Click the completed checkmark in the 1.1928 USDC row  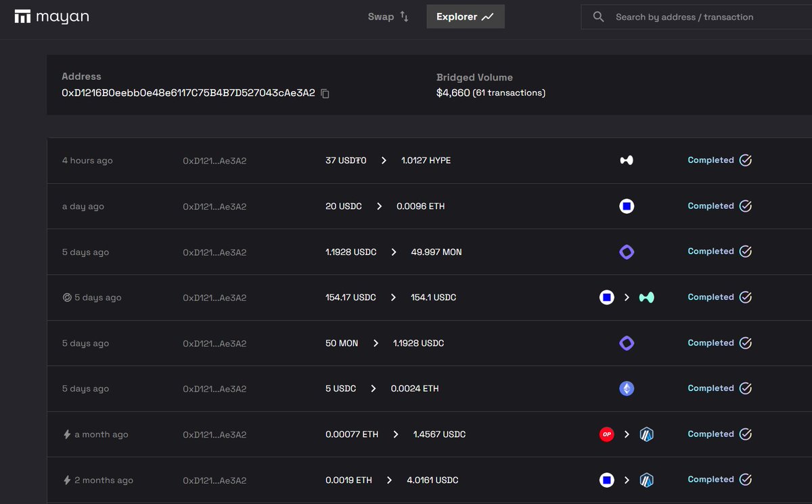coord(745,252)
